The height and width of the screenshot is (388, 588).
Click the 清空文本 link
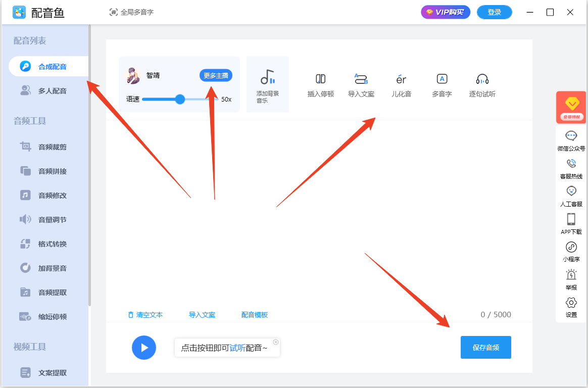coord(145,315)
